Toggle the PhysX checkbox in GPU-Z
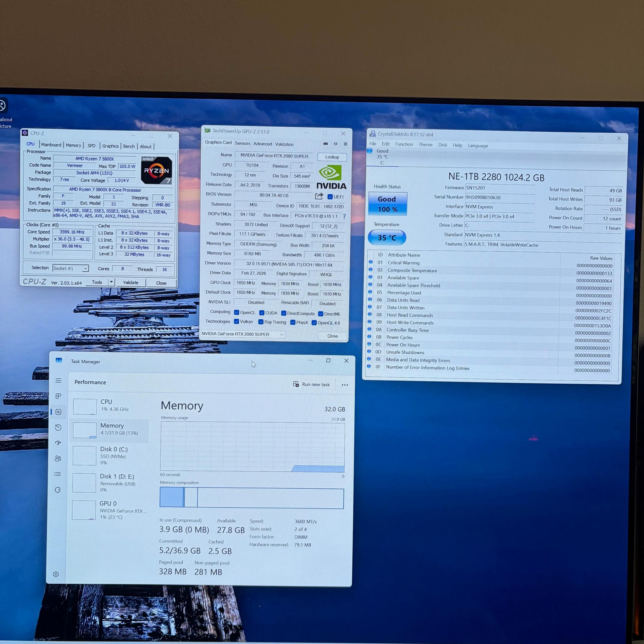The width and height of the screenshot is (644, 644). 293,322
